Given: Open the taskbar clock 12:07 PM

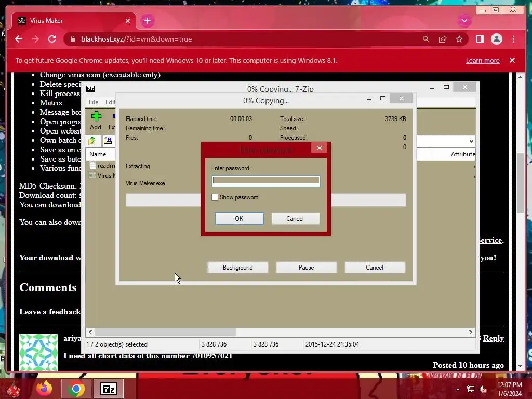Looking at the screenshot, I should 509,389.
